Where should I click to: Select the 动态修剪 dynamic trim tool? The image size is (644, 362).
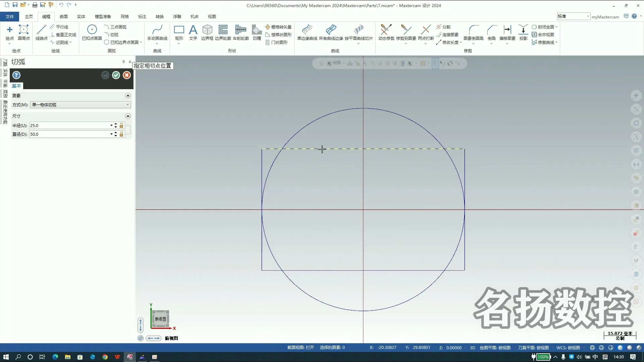[x=386, y=30]
